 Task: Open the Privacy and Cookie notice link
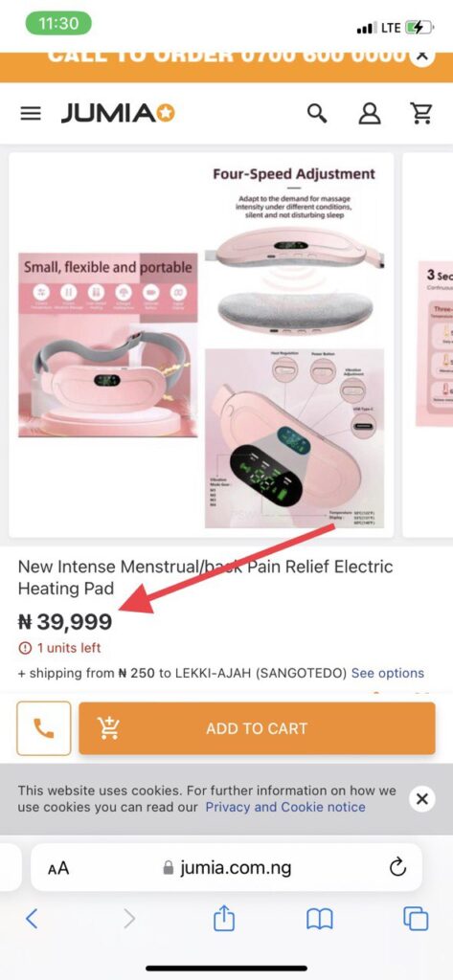(x=285, y=807)
